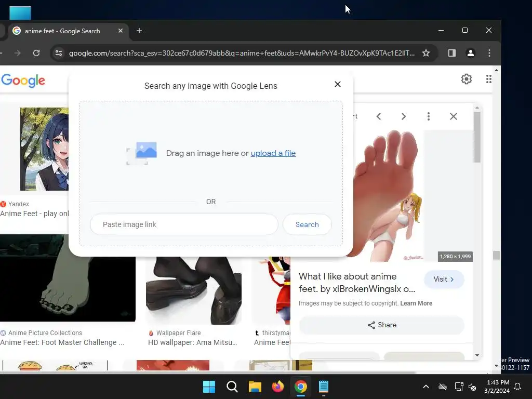Click the Visit button
The height and width of the screenshot is (399, 532).
coord(444,279)
